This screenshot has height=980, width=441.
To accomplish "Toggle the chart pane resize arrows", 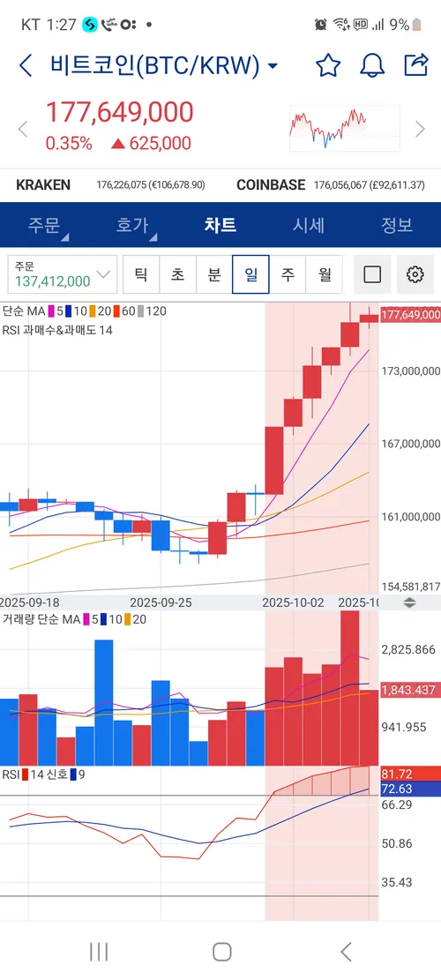I will (x=410, y=602).
